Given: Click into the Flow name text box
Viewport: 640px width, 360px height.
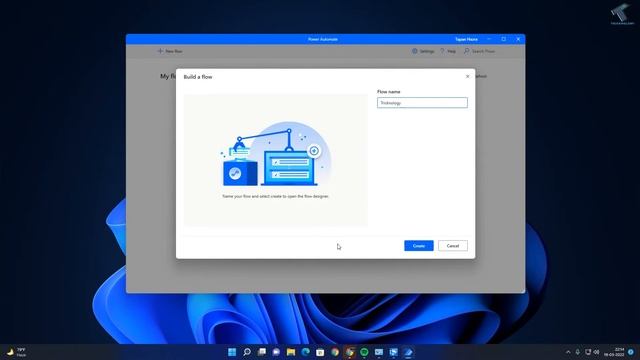Looking at the screenshot, I should 422,103.
